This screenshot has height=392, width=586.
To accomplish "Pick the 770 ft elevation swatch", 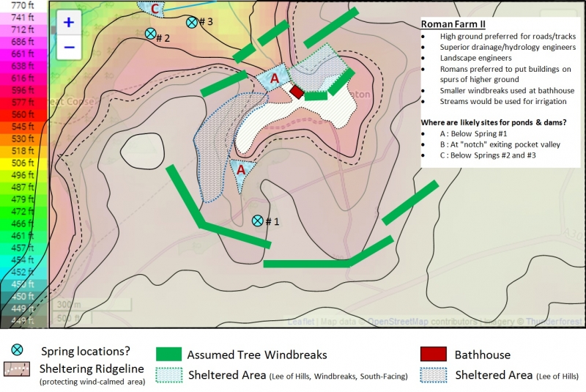I will click(23, 6).
